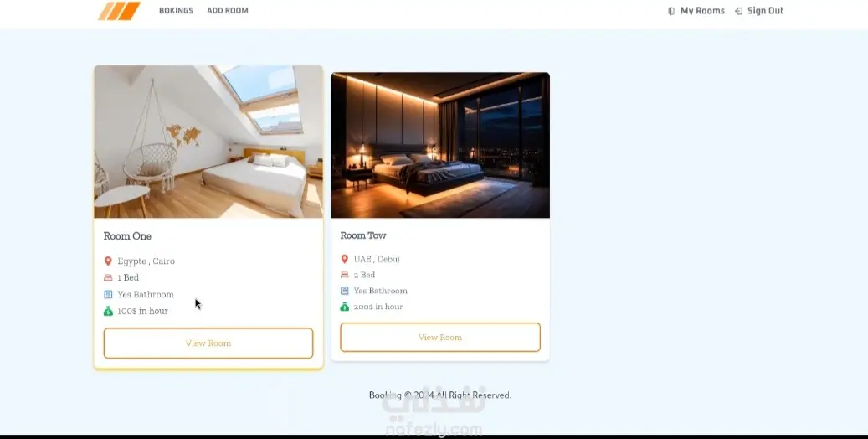
Task: Click Room One's bathroom icon
Action: coord(108,294)
